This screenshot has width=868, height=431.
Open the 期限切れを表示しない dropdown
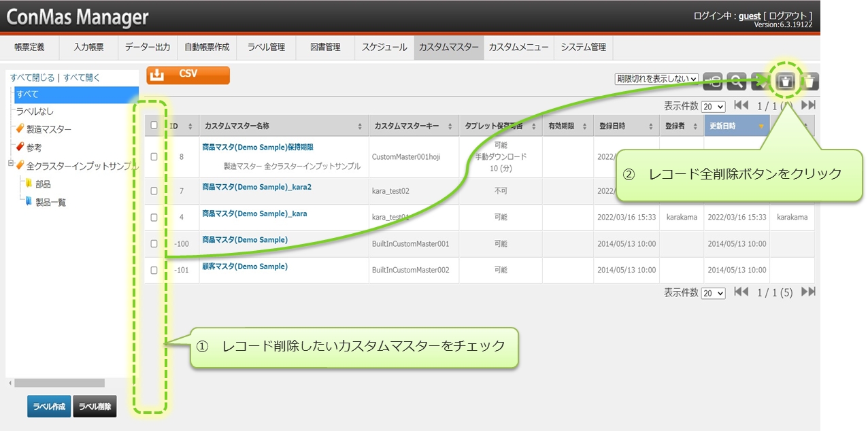point(656,79)
